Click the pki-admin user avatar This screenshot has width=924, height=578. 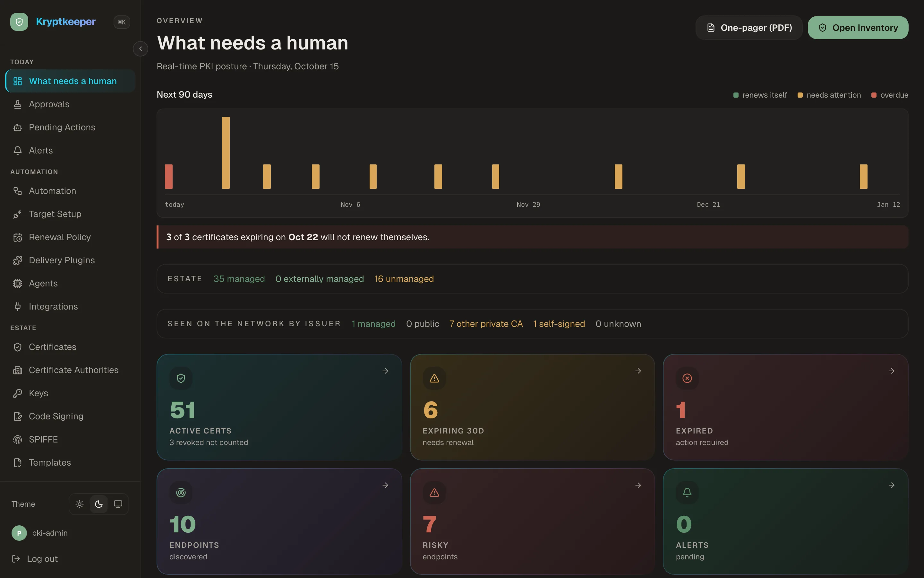pos(19,533)
